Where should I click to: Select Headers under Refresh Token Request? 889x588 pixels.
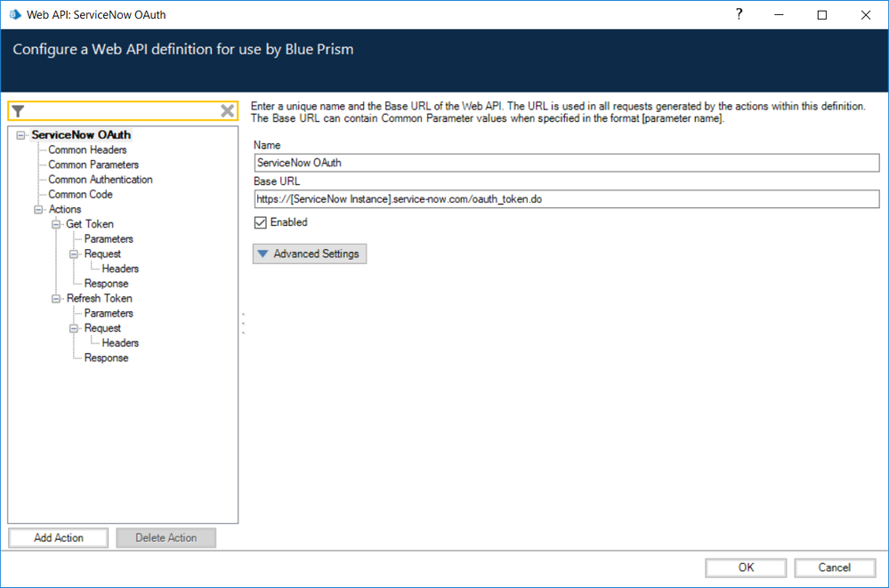(120, 343)
